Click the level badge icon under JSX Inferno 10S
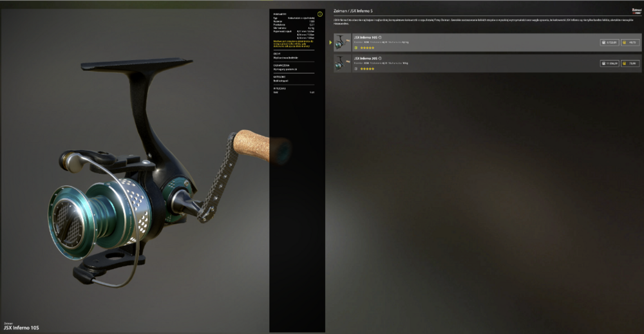 coord(356,48)
